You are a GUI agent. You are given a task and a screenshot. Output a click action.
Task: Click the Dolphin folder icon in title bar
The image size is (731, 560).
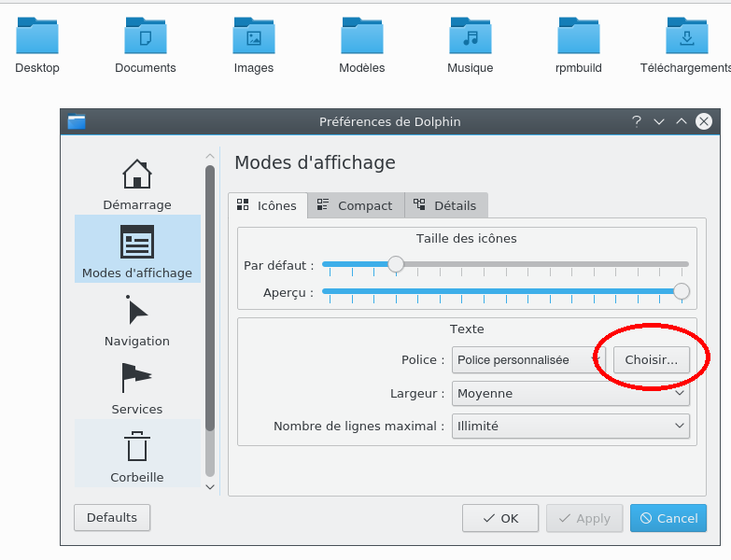77,121
